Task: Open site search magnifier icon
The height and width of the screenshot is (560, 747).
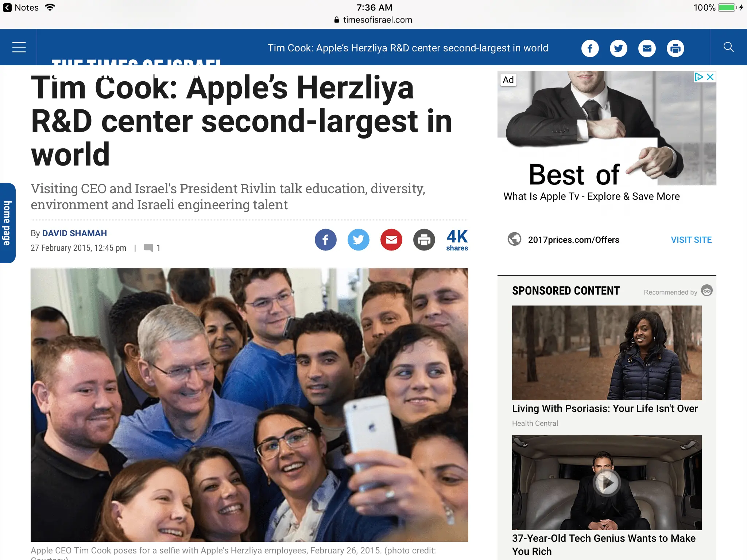Action: coord(728,47)
